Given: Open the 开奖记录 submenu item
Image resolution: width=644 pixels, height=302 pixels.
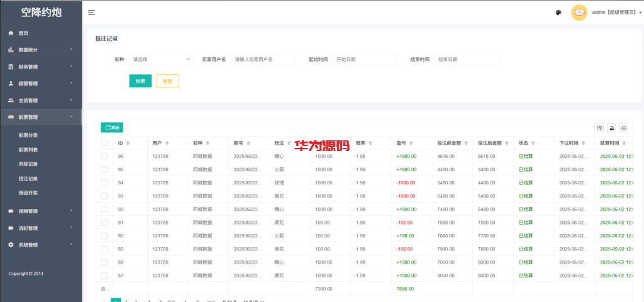Looking at the screenshot, I should (x=28, y=164).
